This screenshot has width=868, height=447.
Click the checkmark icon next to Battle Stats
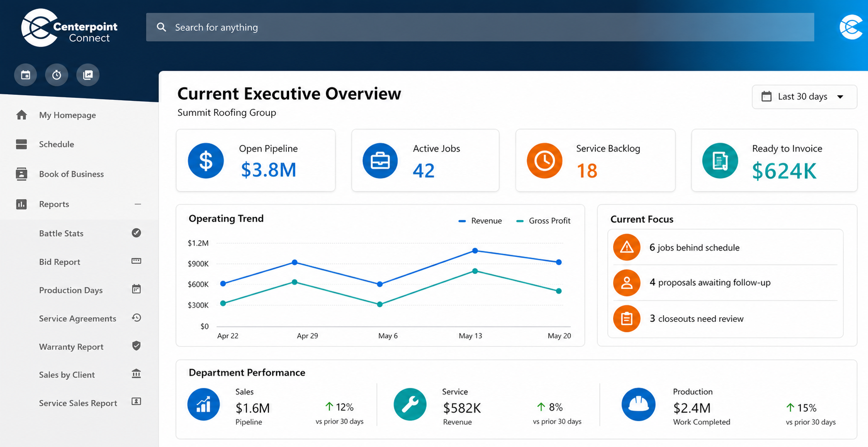136,233
